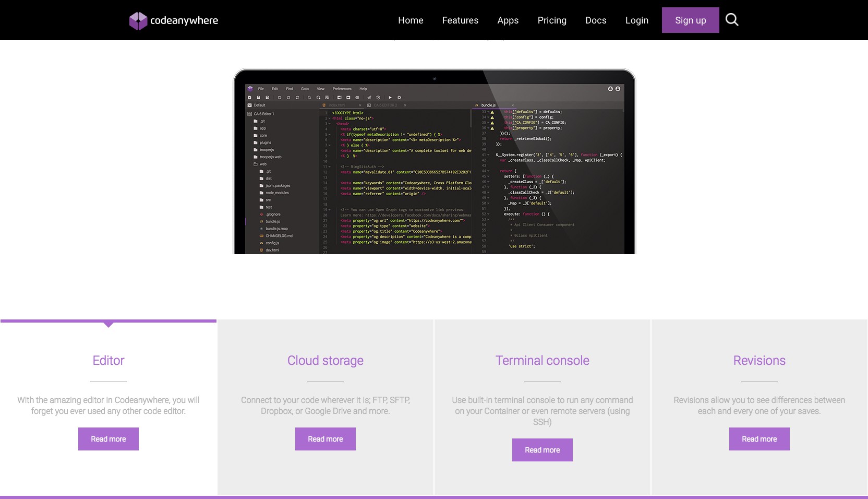
Task: Click Read more under Cloud storage
Action: pyautogui.click(x=325, y=439)
